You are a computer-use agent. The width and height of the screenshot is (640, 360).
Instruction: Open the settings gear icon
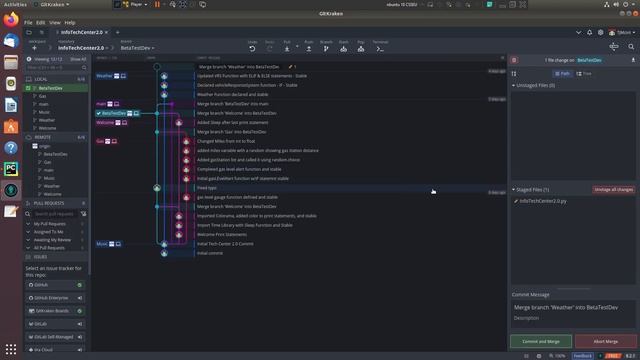[x=600, y=32]
